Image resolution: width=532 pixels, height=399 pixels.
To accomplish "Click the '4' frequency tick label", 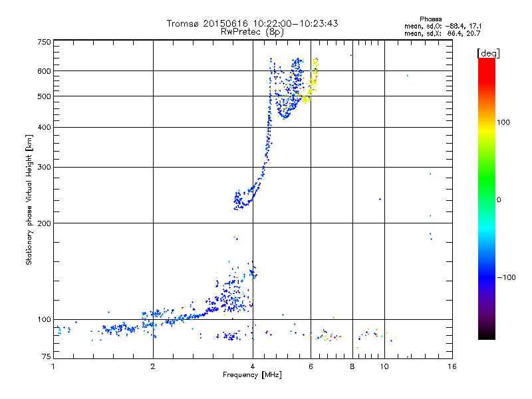I will pos(253,366).
